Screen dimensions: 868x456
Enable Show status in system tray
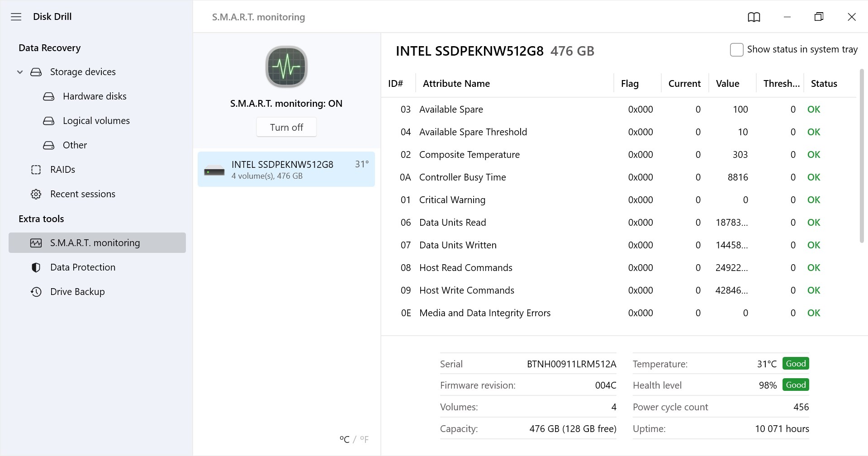(x=736, y=49)
